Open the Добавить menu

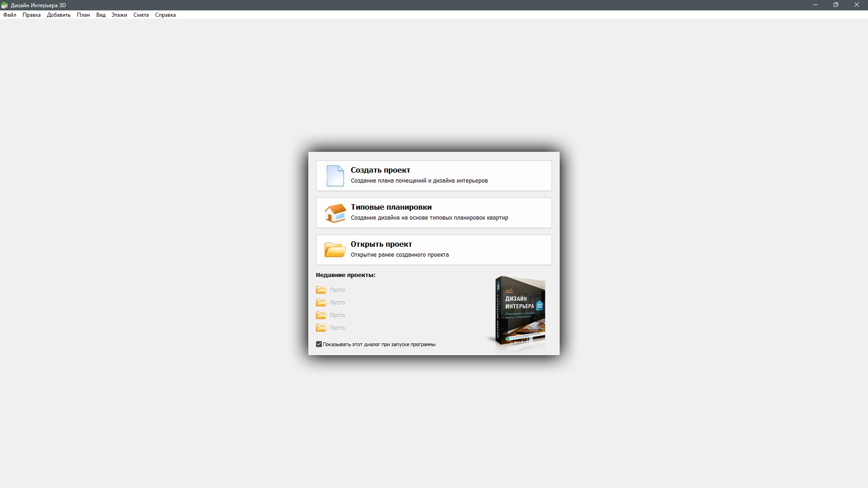[x=59, y=15]
